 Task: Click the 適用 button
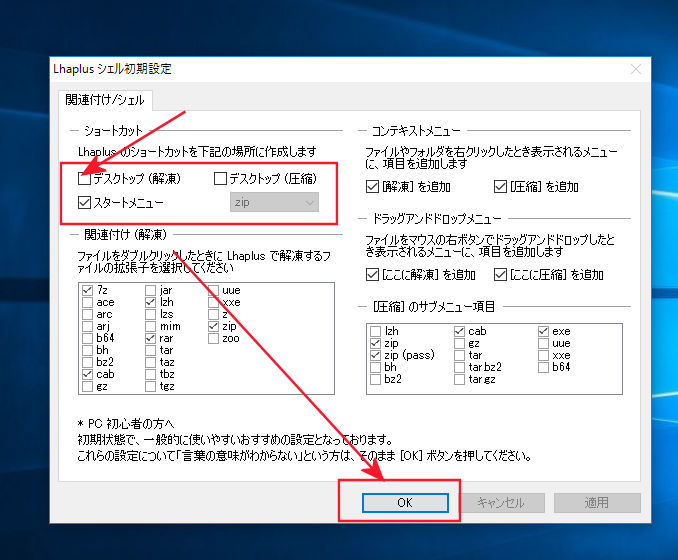pyautogui.click(x=597, y=502)
